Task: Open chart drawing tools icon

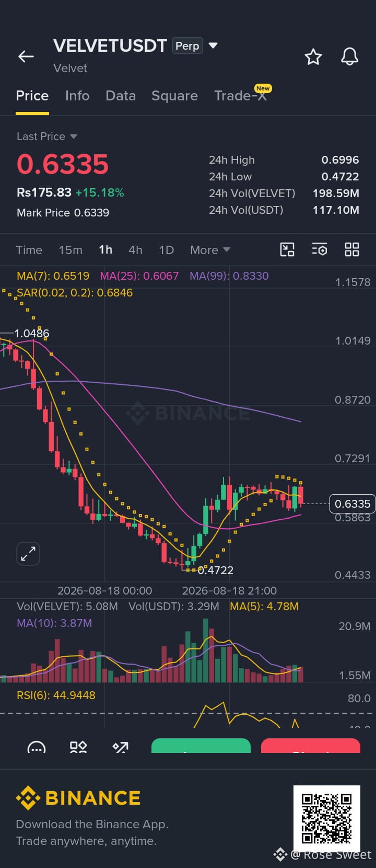Action: click(x=287, y=249)
